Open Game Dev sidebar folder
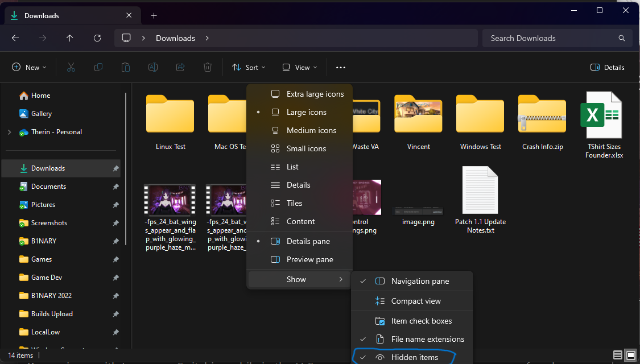 click(x=61, y=278)
